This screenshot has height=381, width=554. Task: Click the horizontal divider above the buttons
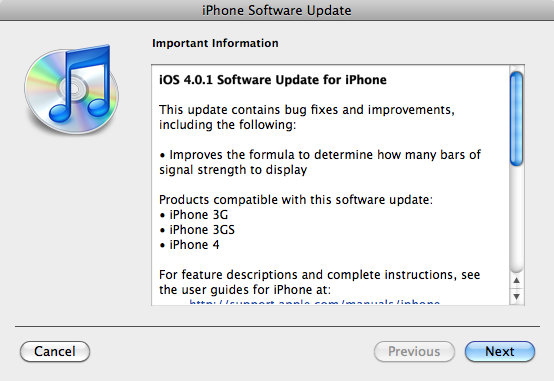277,326
